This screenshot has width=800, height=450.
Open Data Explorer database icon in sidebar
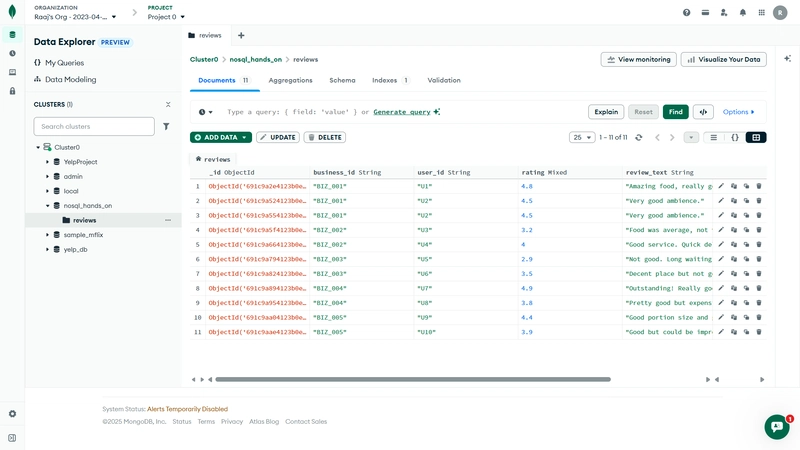click(12, 35)
